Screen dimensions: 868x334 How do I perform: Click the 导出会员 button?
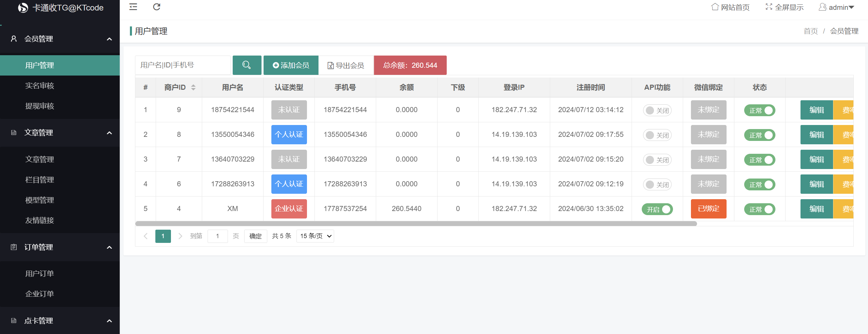coord(346,65)
